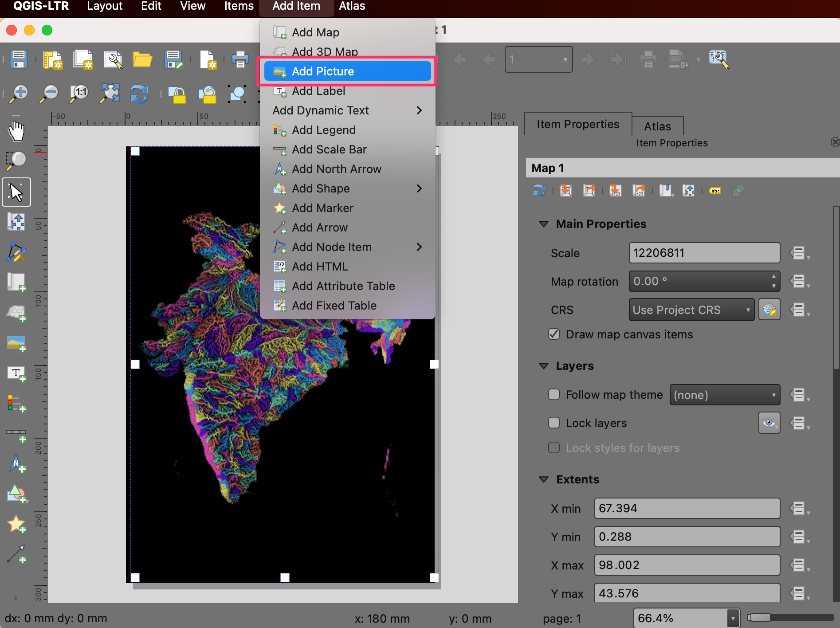
Task: Click the zoom slider in status bar
Action: click(x=789, y=618)
